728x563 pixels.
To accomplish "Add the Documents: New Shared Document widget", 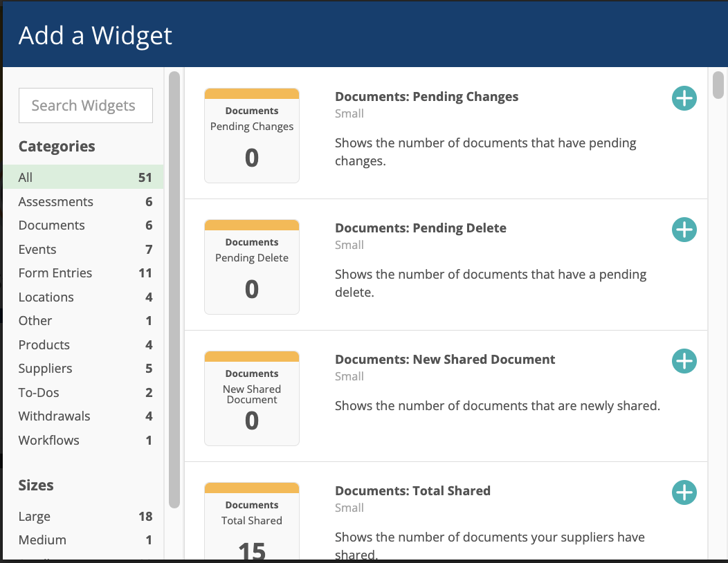I will pos(684,361).
